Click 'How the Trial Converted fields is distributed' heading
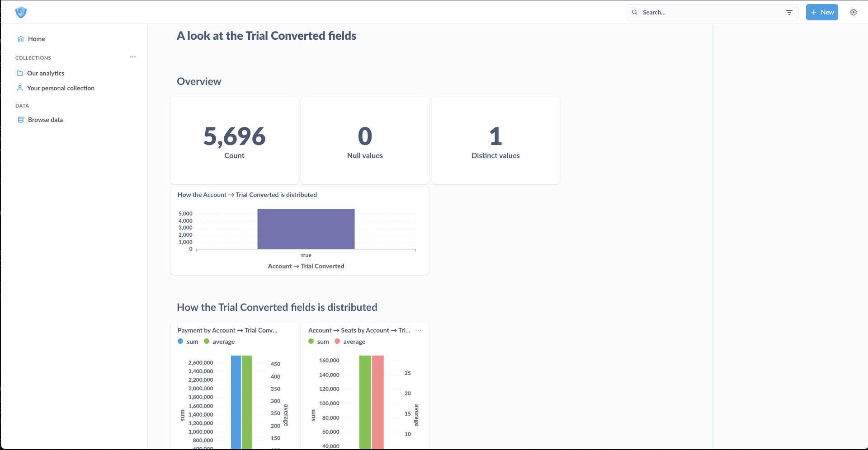The width and height of the screenshot is (868, 450). pos(277,307)
